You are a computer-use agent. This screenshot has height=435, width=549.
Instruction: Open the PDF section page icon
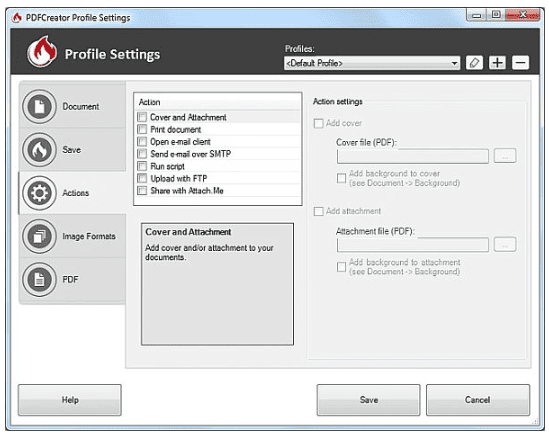(39, 279)
